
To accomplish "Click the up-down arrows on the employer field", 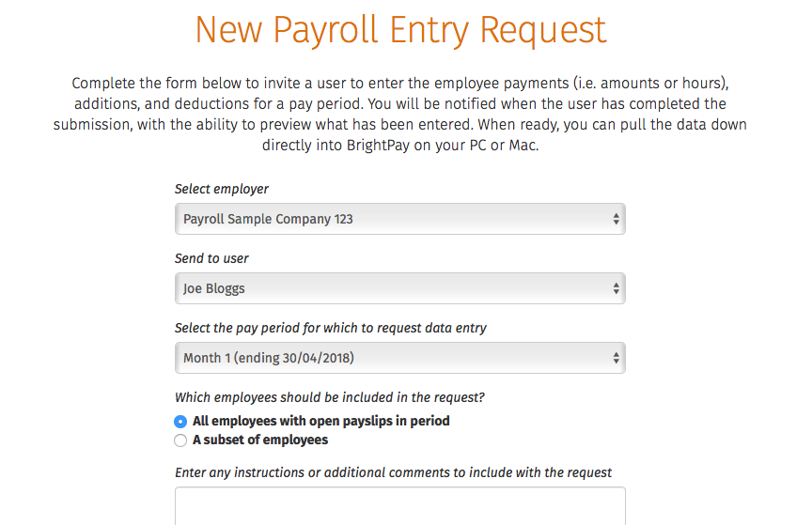I will click(616, 219).
